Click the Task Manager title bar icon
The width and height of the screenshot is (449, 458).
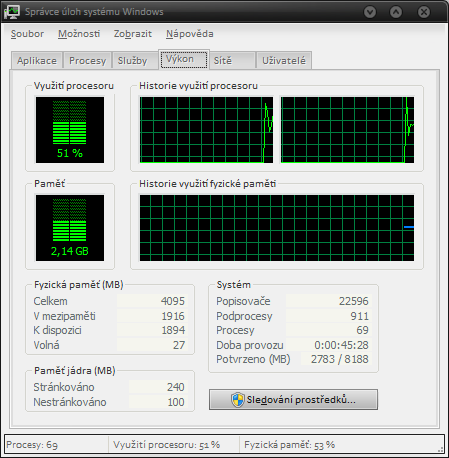pos(12,12)
